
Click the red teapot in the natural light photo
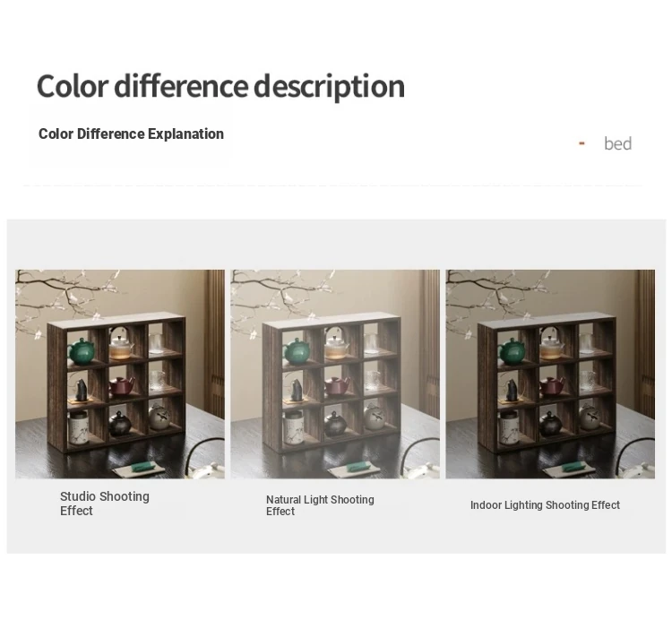click(335, 386)
